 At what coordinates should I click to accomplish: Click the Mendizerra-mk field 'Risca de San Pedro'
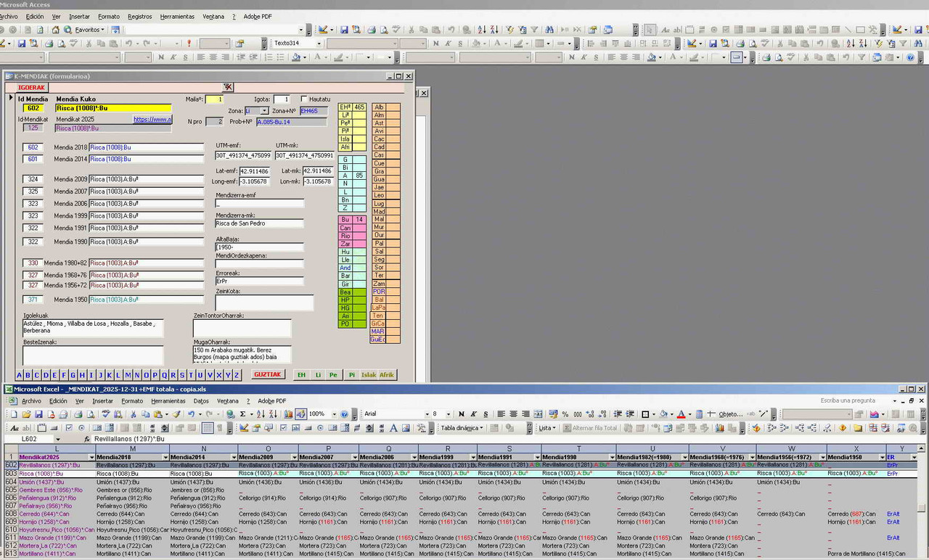(x=259, y=223)
